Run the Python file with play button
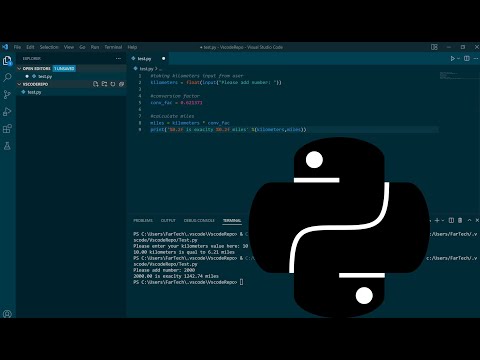The image size is (480, 360). 452,59
